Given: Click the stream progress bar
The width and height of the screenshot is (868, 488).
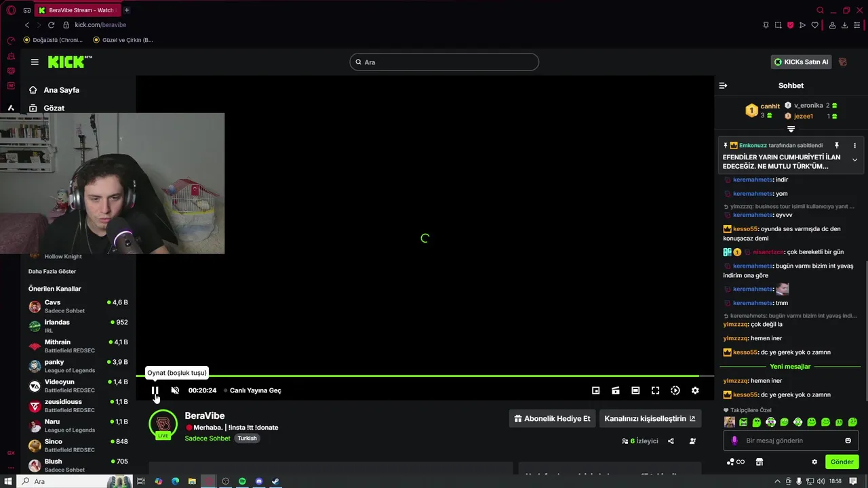Looking at the screenshot, I should [x=425, y=375].
